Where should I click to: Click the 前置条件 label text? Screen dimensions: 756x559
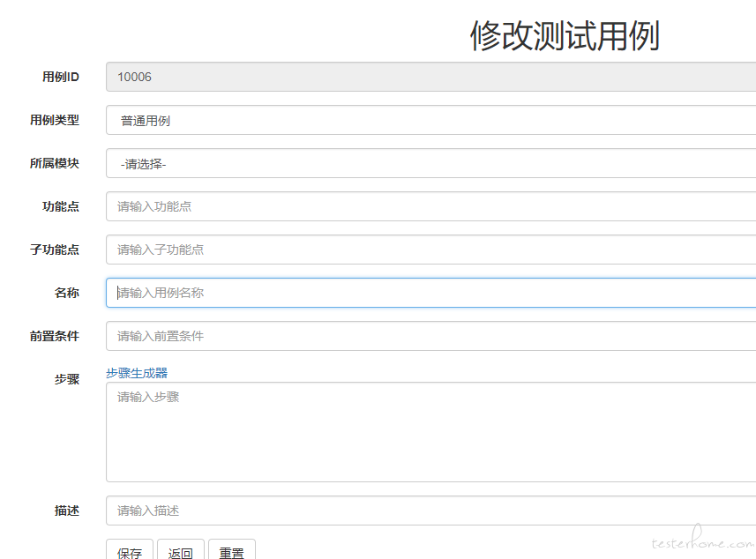tap(55, 336)
